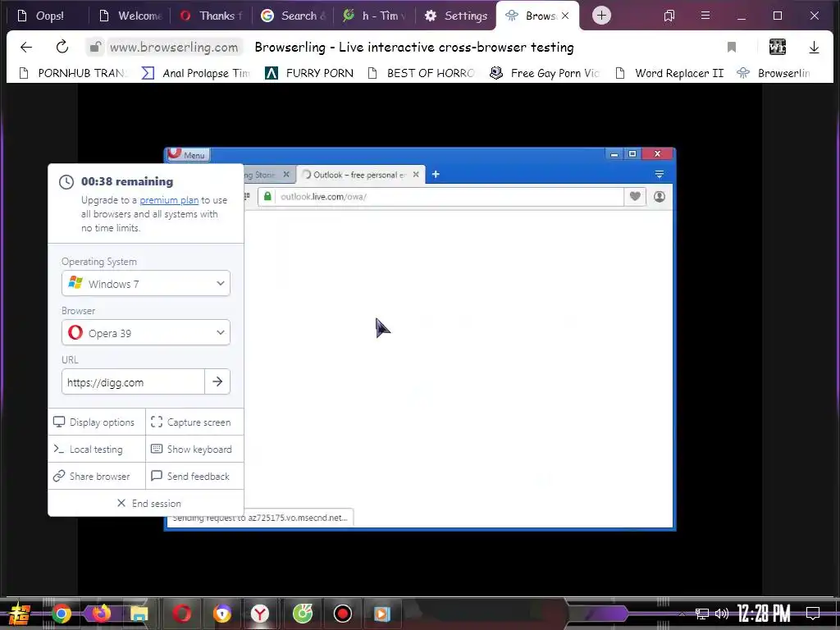Open the volume control in the system tray
Image resolution: width=840 pixels, height=630 pixels.
(x=722, y=614)
